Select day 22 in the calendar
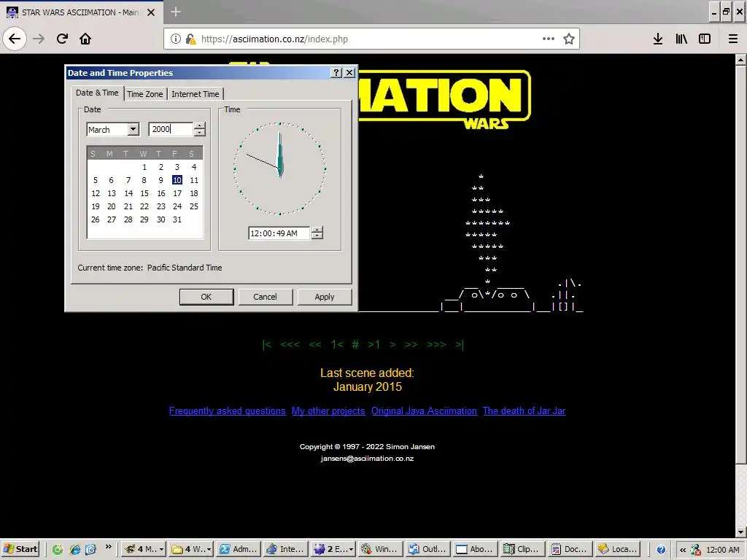The width and height of the screenshot is (747, 560). pos(144,206)
